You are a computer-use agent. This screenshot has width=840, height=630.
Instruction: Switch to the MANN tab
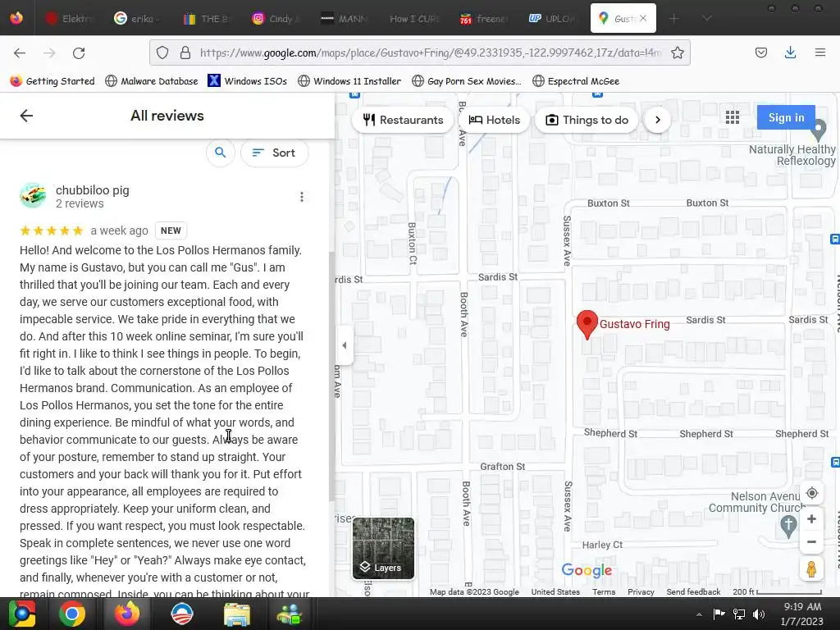345,19
